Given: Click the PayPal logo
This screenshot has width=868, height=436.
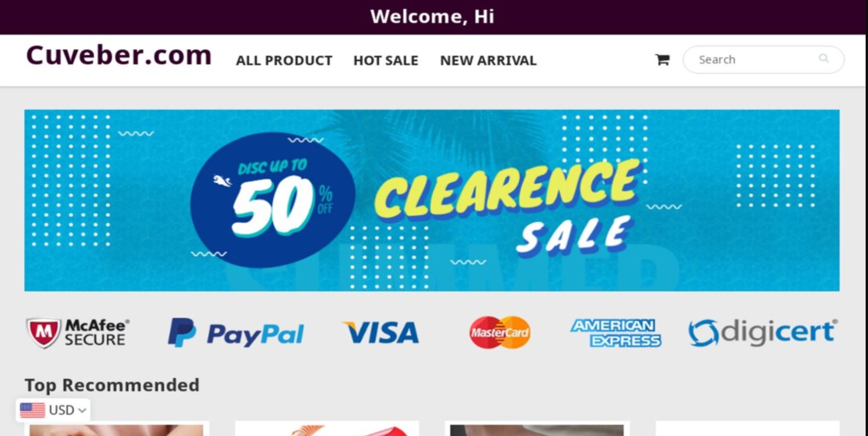Looking at the screenshot, I should pyautogui.click(x=236, y=333).
